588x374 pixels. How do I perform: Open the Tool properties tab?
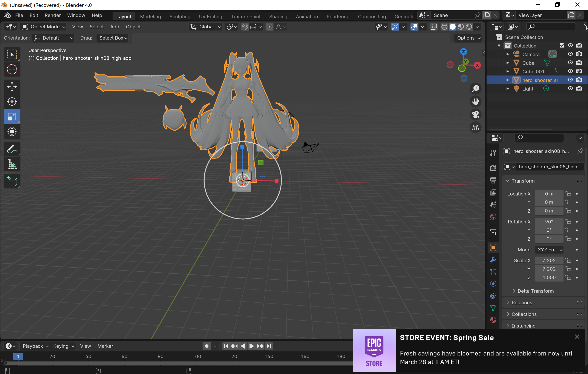click(493, 153)
